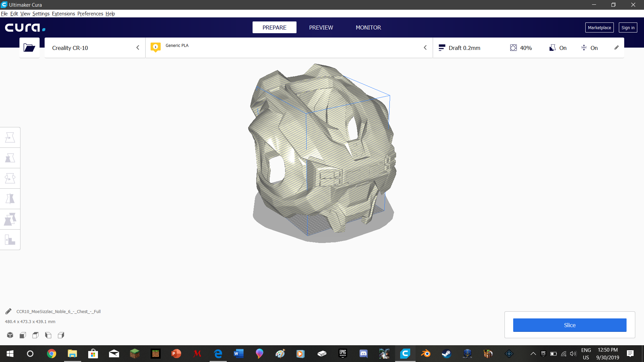Open Blender from the Windows taskbar
The image size is (644, 362).
click(426, 354)
